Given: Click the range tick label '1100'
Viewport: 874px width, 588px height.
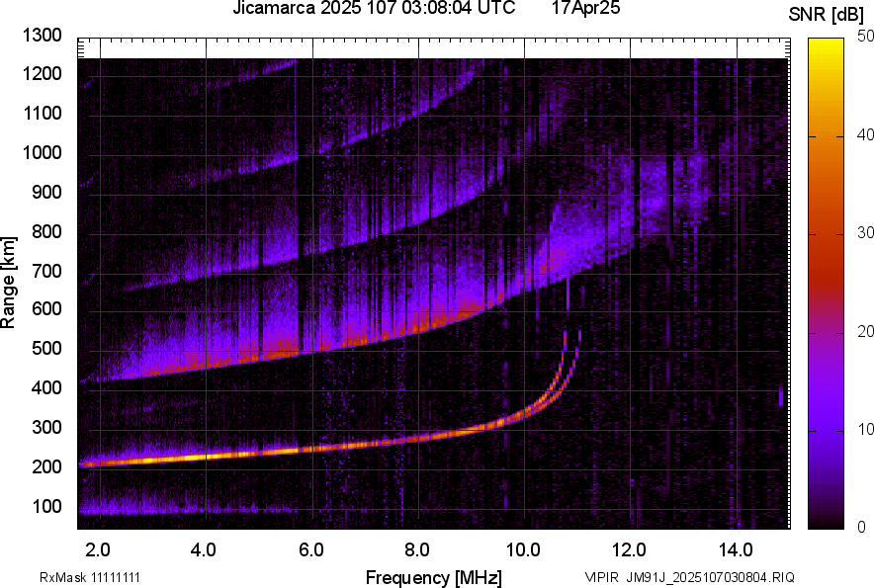Looking at the screenshot, I should tap(42, 113).
